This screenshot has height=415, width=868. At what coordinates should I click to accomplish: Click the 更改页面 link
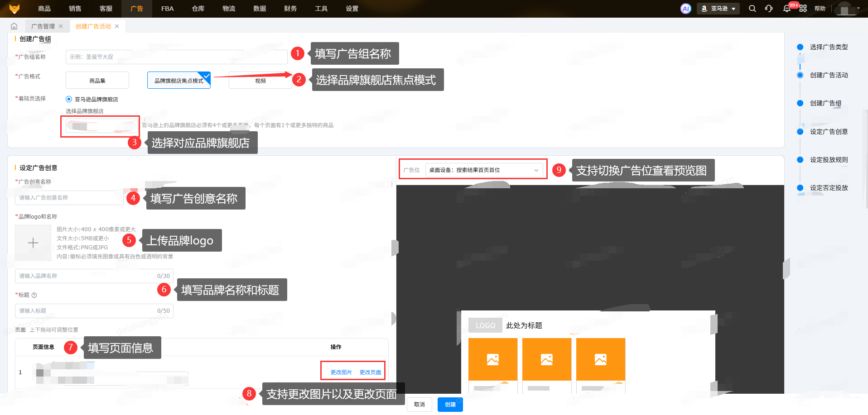coord(371,372)
